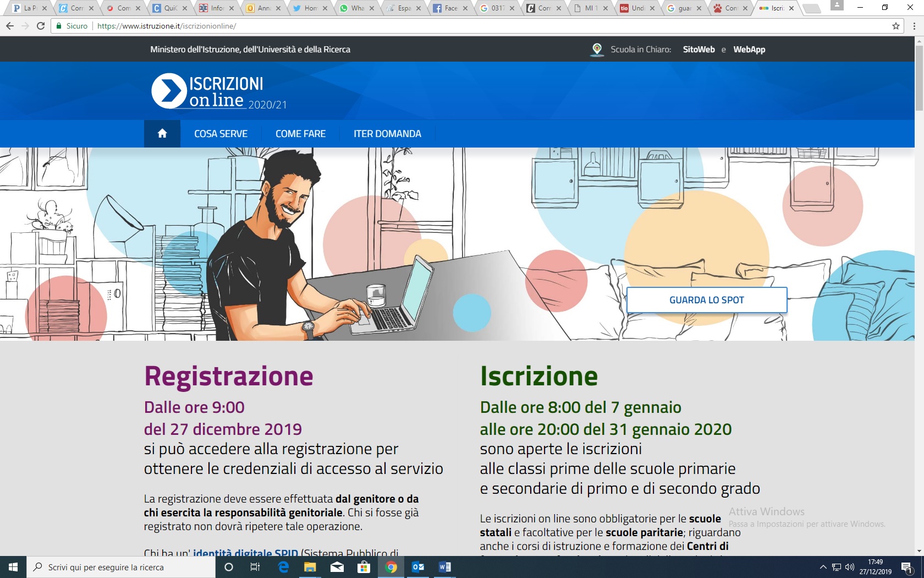Open the WebApp link
The width and height of the screenshot is (924, 578).
[749, 50]
